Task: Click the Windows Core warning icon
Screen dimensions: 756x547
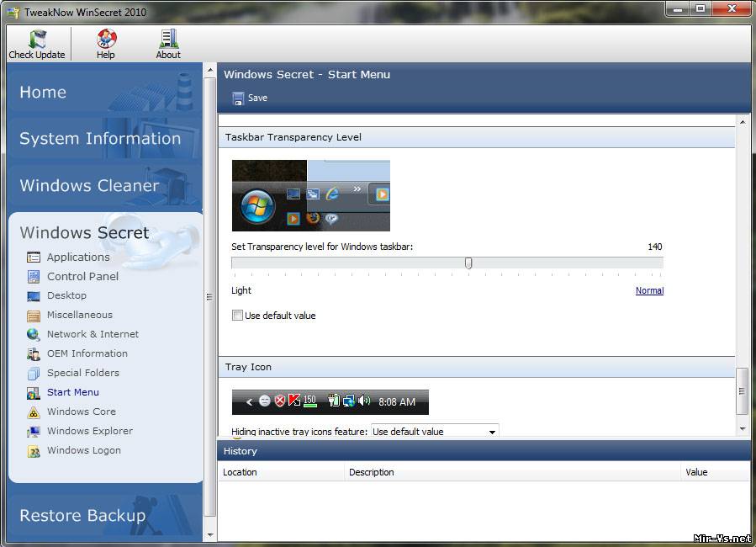Action: [34, 412]
